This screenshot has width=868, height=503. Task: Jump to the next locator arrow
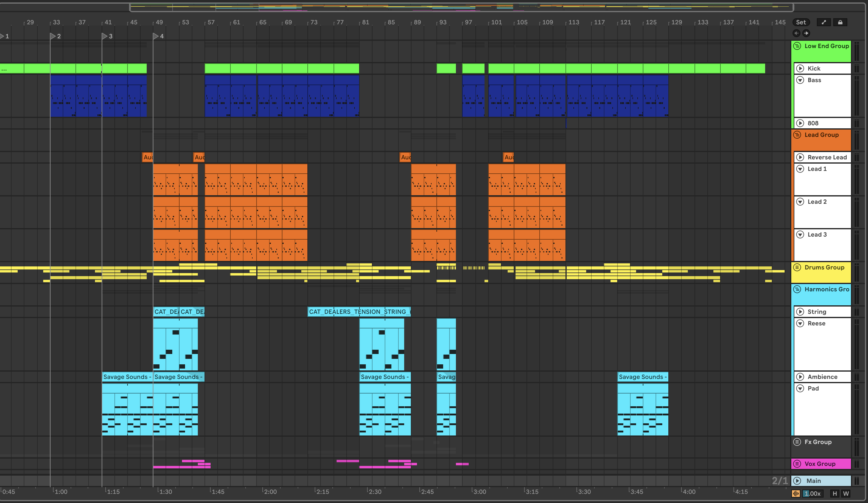tap(806, 33)
